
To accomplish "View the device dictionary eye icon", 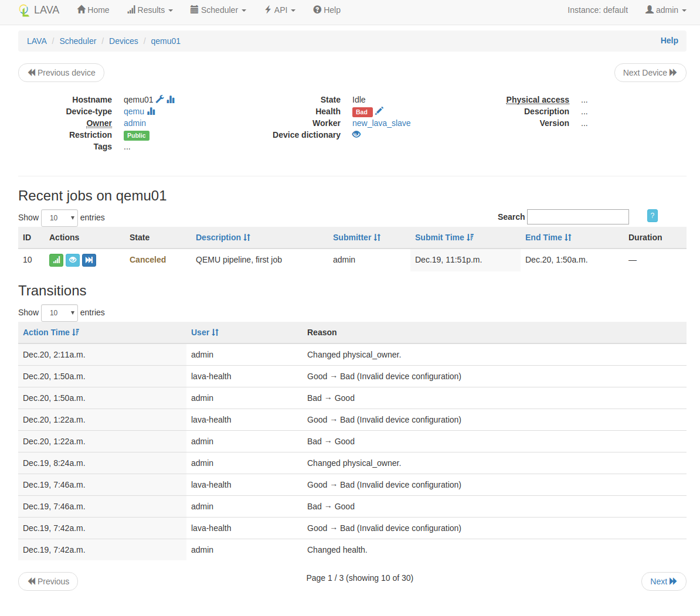I will pyautogui.click(x=356, y=134).
